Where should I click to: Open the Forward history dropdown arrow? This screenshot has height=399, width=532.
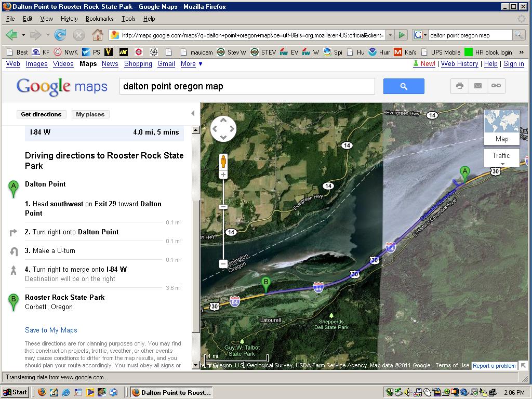[x=48, y=35]
